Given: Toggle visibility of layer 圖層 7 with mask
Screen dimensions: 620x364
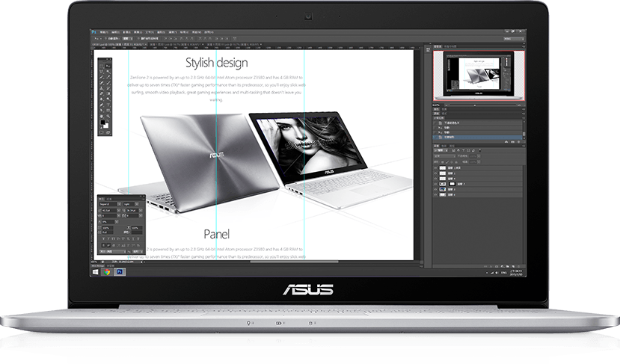Looking at the screenshot, I should [435, 184].
